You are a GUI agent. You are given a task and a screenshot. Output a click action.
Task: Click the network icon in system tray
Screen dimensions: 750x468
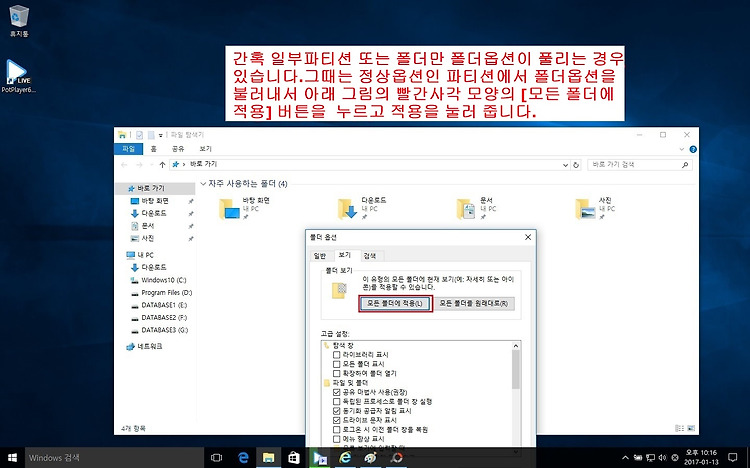tap(650, 458)
